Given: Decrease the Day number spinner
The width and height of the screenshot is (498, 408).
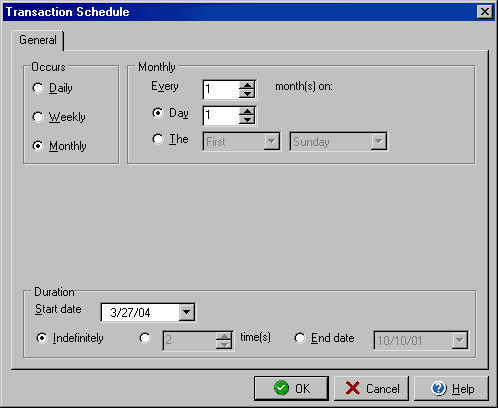Looking at the screenshot, I should click(x=247, y=120).
